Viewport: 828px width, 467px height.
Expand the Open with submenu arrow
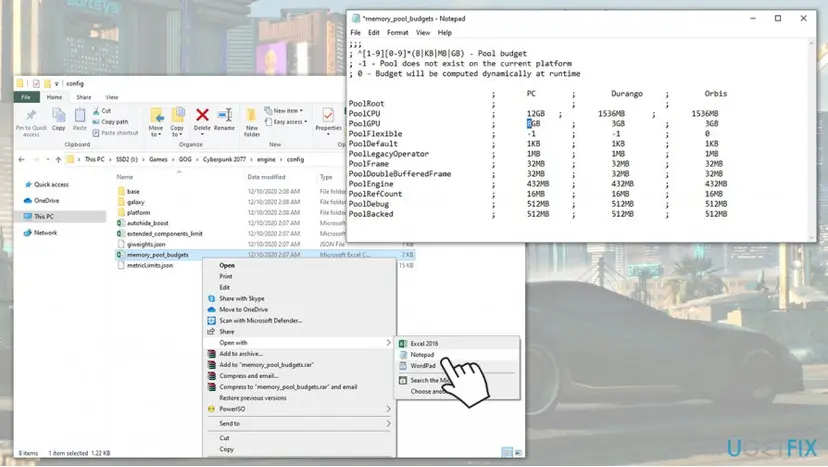click(389, 343)
